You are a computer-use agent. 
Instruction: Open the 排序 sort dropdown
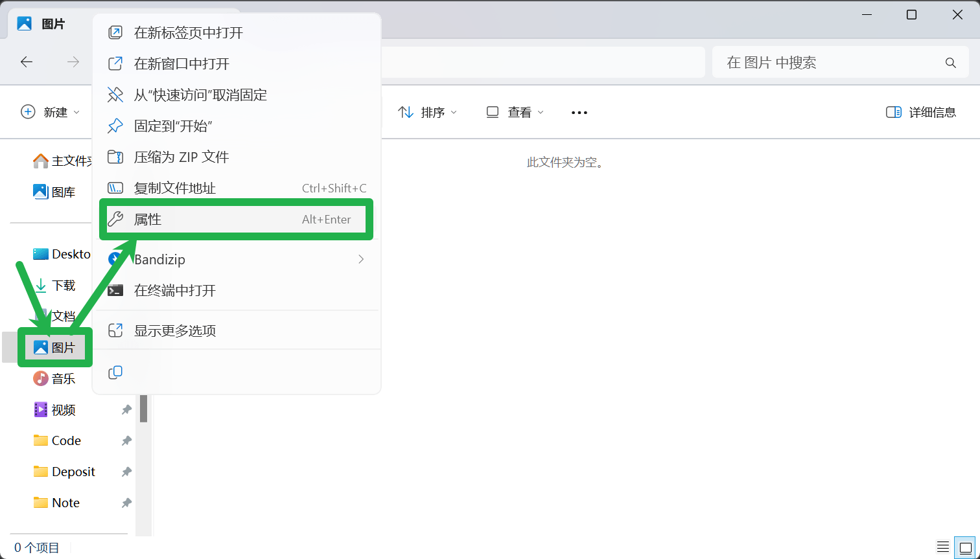[428, 112]
